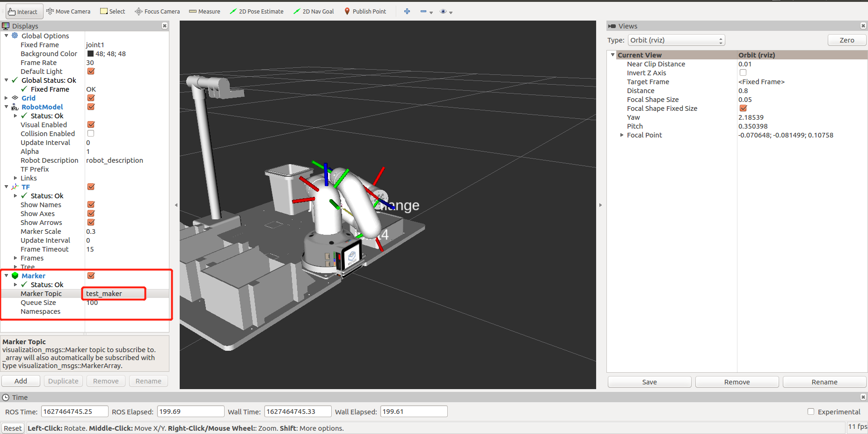The height and width of the screenshot is (434, 868).
Task: Toggle the RobotModel display checkbox
Action: coord(91,107)
